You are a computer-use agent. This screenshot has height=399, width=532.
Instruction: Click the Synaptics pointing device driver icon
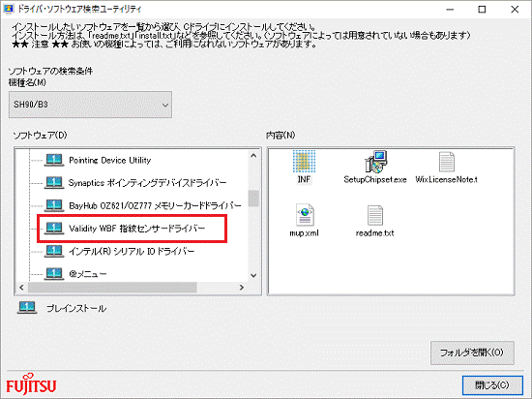coord(54,183)
